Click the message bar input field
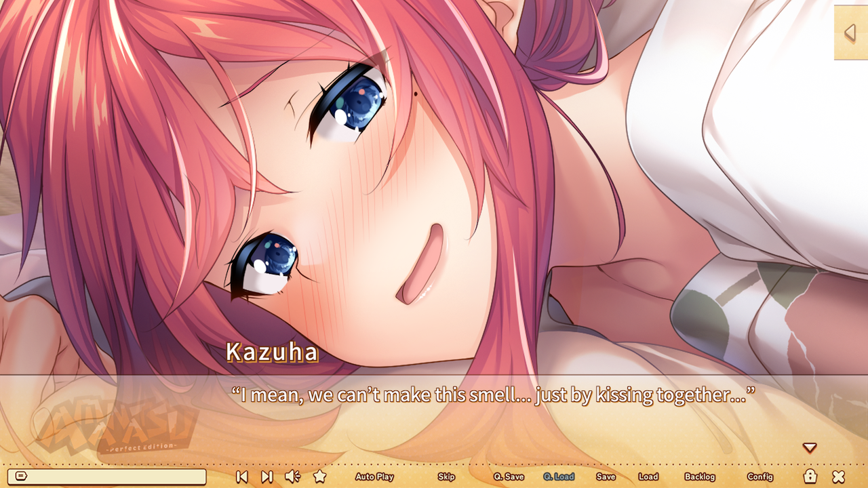 point(106,476)
